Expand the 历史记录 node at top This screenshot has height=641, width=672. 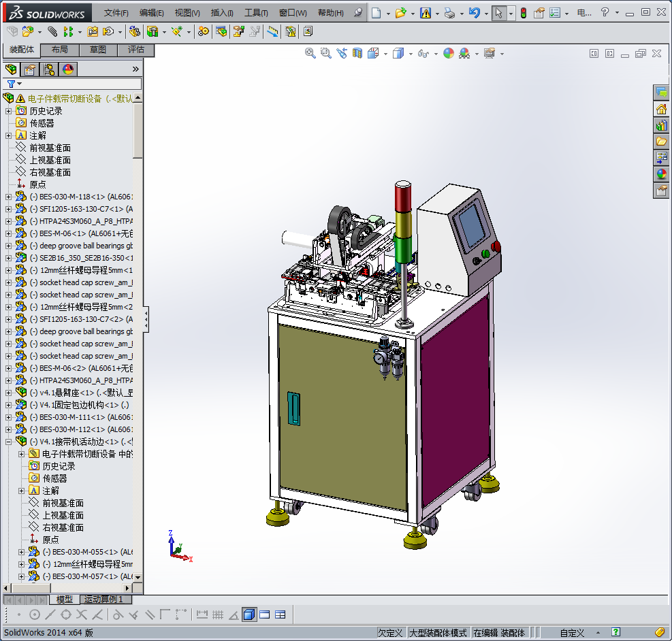[x=8, y=111]
